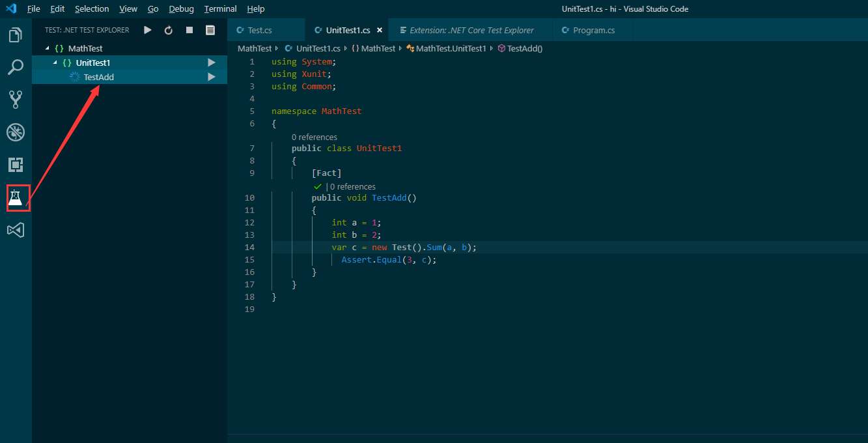
Task: Click the Visual Studio icon in activity bar
Action: click(16, 230)
